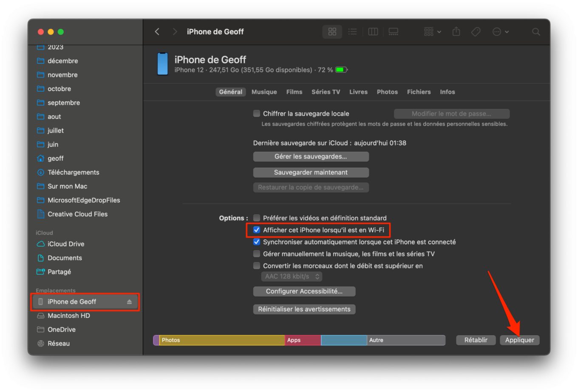The width and height of the screenshot is (578, 392).
Task: Switch to column view
Action: pyautogui.click(x=373, y=31)
